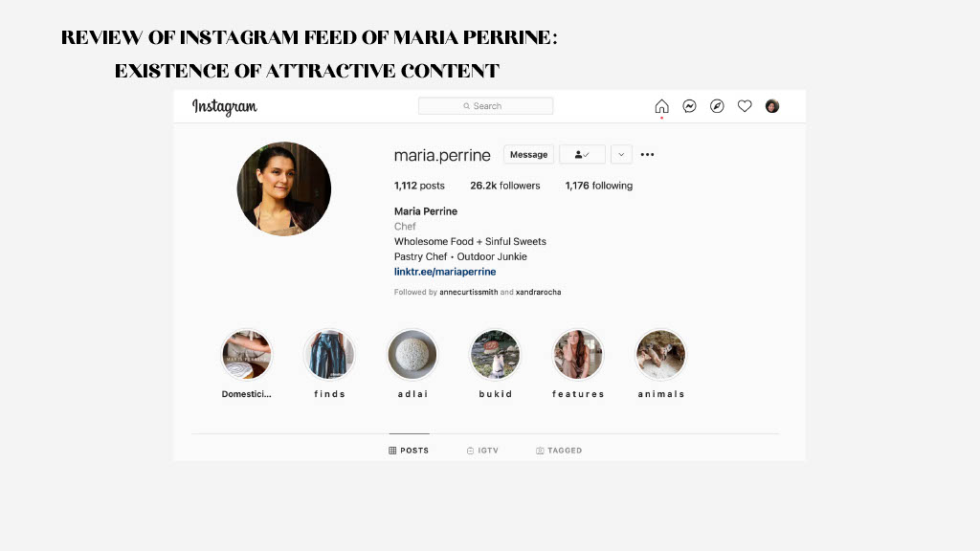Viewport: 980px width, 551px height.
Task: Switch to the IGTV tab
Action: pyautogui.click(x=482, y=451)
